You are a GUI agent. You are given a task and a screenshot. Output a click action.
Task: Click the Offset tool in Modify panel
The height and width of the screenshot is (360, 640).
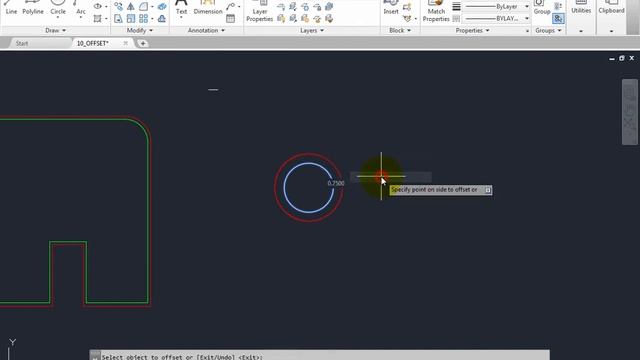click(x=162, y=19)
